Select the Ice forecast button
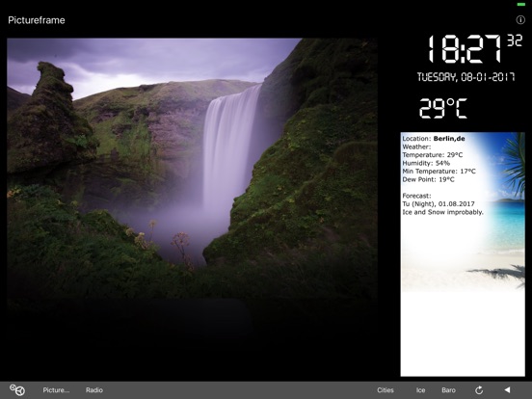Image resolution: width=532 pixels, height=399 pixels. tap(421, 390)
